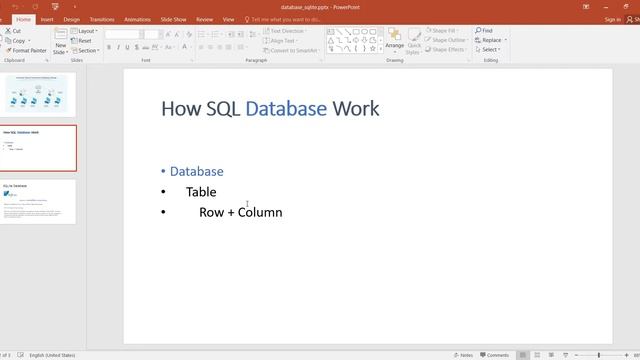Click the Arrange objects icon

(x=395, y=34)
